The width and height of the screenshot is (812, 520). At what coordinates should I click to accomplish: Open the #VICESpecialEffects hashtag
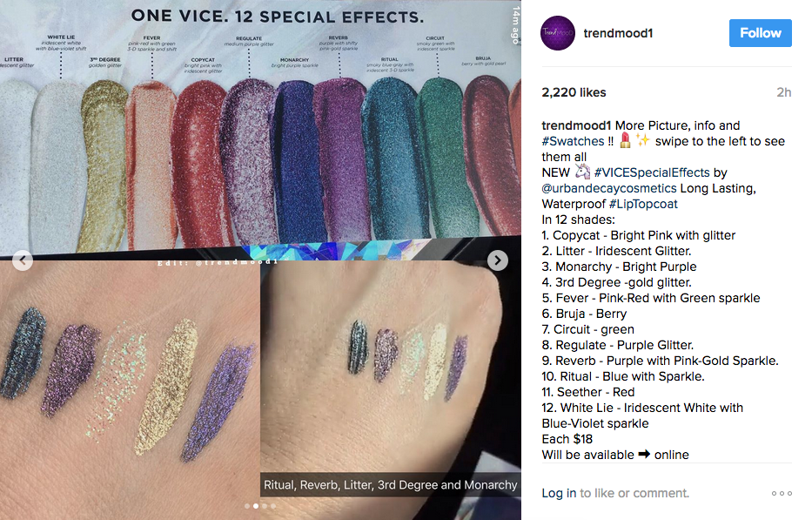652,172
